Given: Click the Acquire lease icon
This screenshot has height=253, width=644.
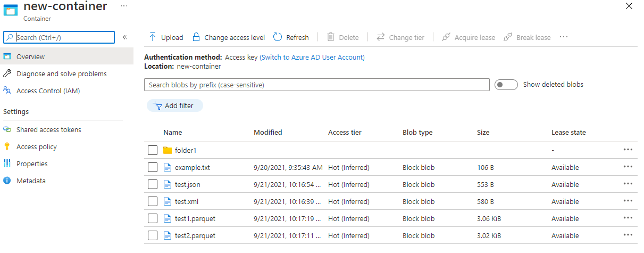Looking at the screenshot, I should click(446, 37).
